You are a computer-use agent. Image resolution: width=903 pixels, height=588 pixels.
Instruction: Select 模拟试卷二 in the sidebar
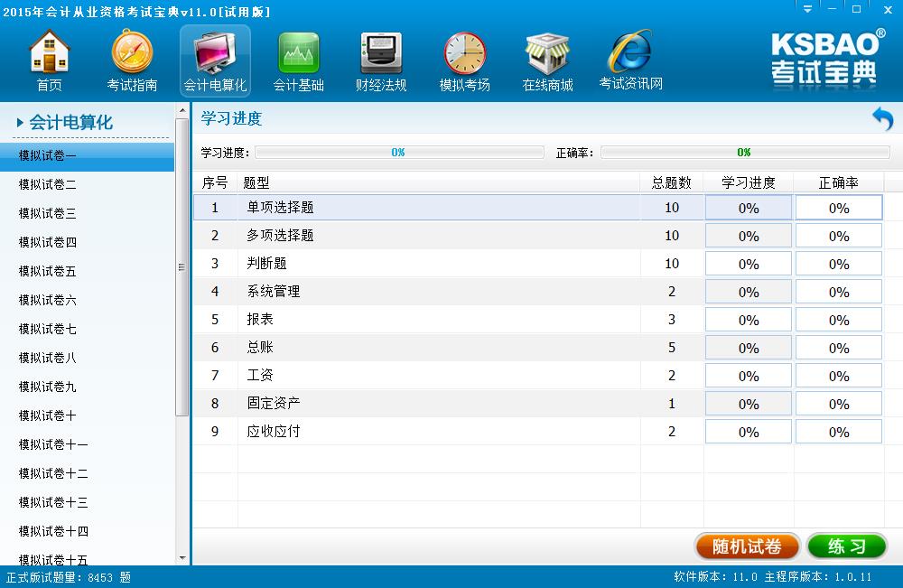pos(48,184)
